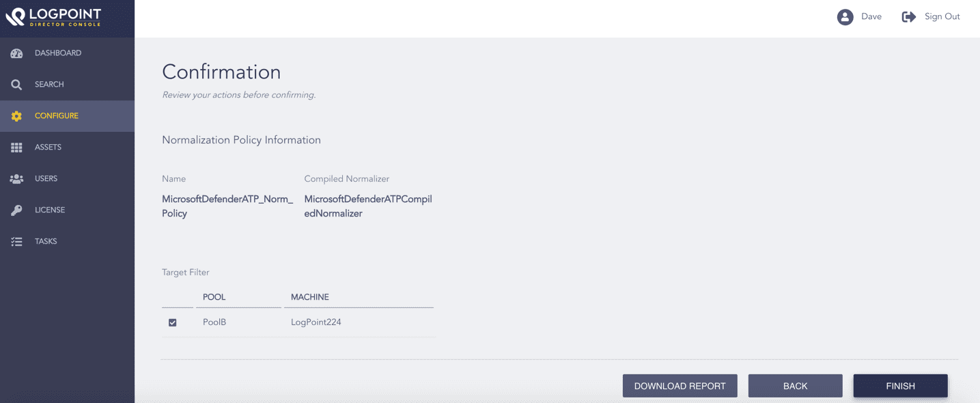This screenshot has width=980, height=403.
Task: Click the Sign Out arrow icon
Action: [908, 16]
